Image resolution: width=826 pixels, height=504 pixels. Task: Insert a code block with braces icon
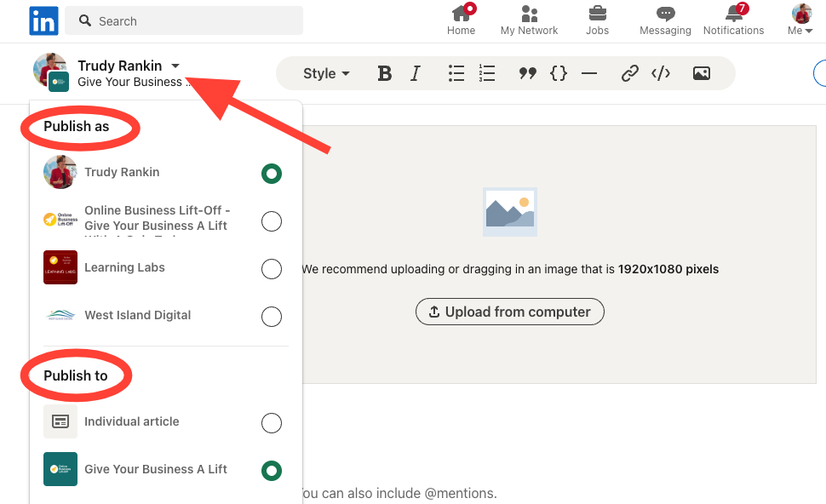[x=559, y=73]
